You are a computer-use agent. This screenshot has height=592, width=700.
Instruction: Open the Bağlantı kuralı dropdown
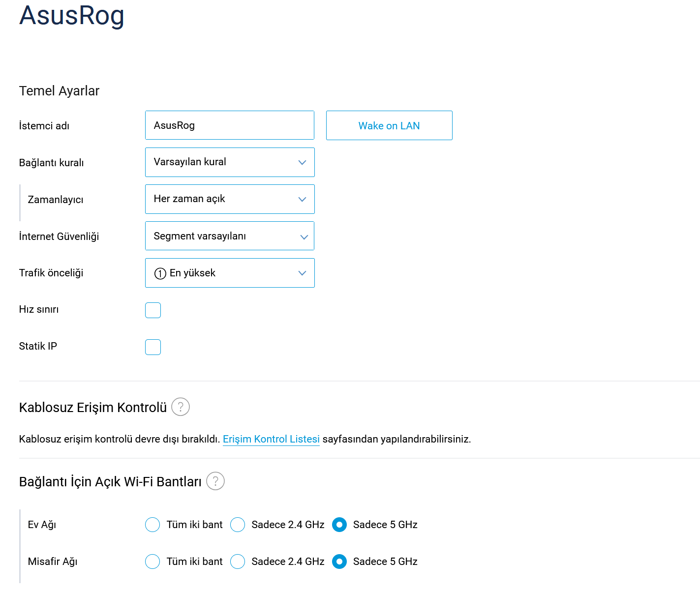[x=230, y=162]
